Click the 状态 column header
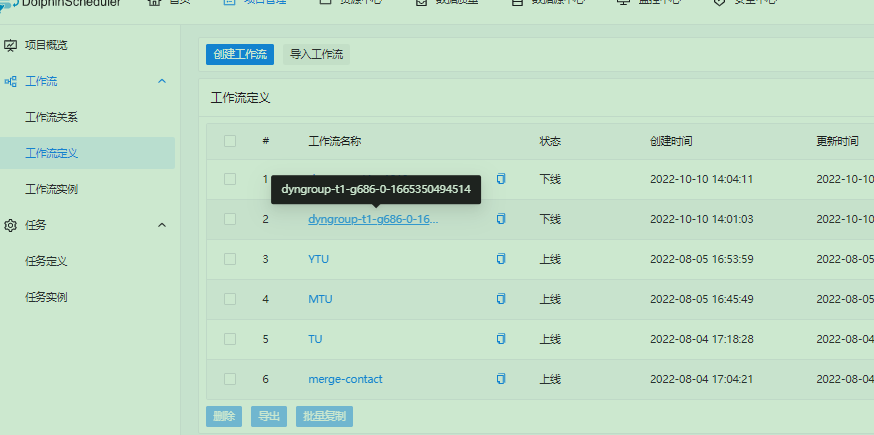The image size is (874, 435). pyautogui.click(x=550, y=142)
